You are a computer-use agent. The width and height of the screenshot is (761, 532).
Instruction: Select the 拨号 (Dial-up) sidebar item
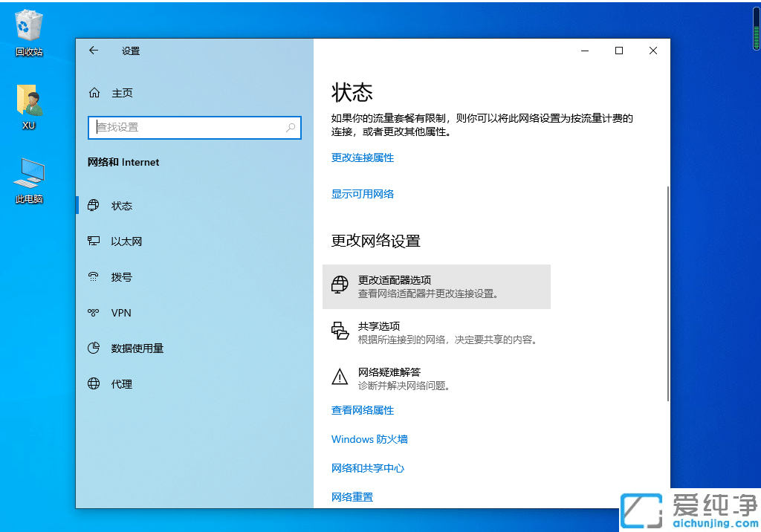click(x=120, y=277)
